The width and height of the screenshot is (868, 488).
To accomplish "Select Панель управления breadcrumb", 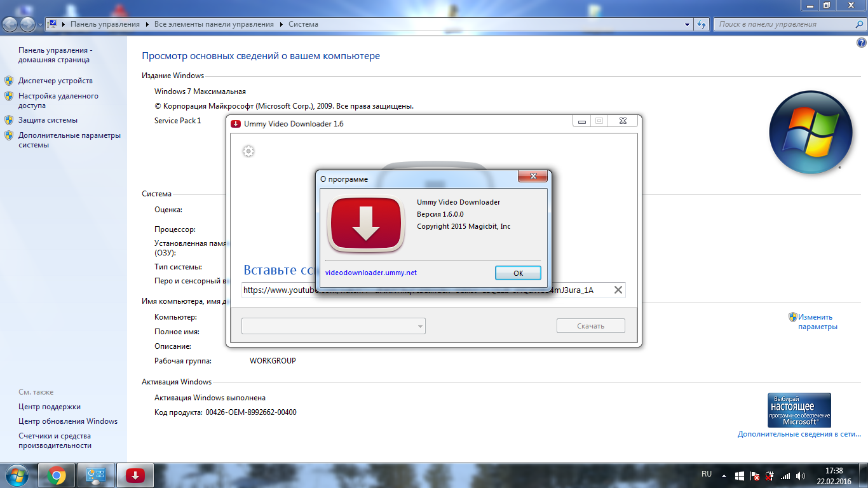I will point(105,24).
